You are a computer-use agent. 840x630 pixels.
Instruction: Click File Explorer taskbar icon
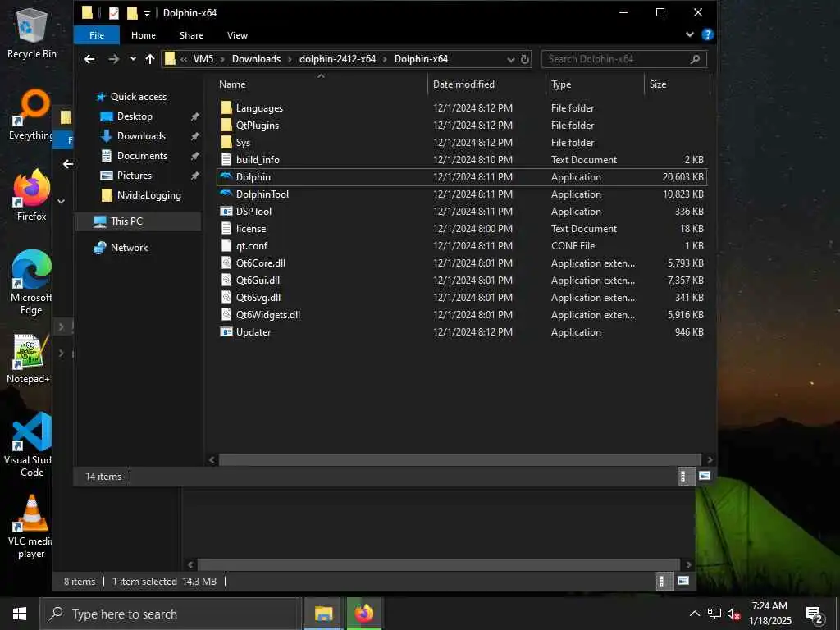323,614
